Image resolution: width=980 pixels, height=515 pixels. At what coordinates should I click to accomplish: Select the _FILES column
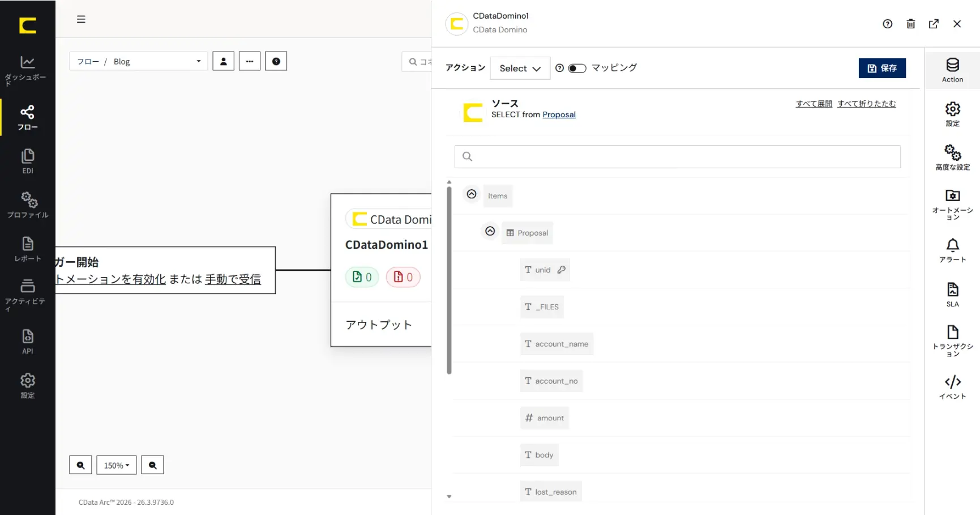(x=542, y=307)
